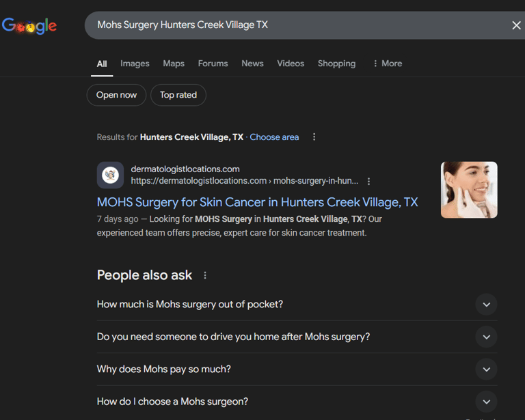This screenshot has height=420, width=525.
Task: Click the 'People also ask' heading
Action: [x=144, y=275]
